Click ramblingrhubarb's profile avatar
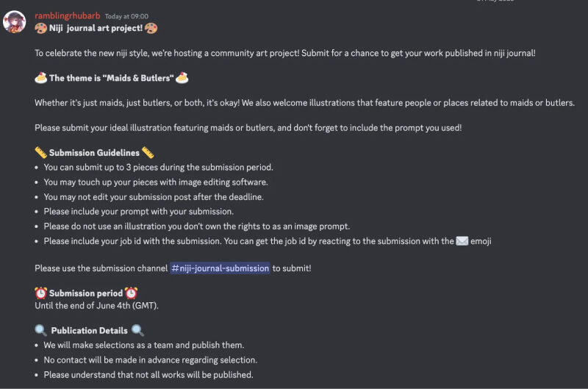Viewport: 588px width, 389px height. click(x=15, y=22)
